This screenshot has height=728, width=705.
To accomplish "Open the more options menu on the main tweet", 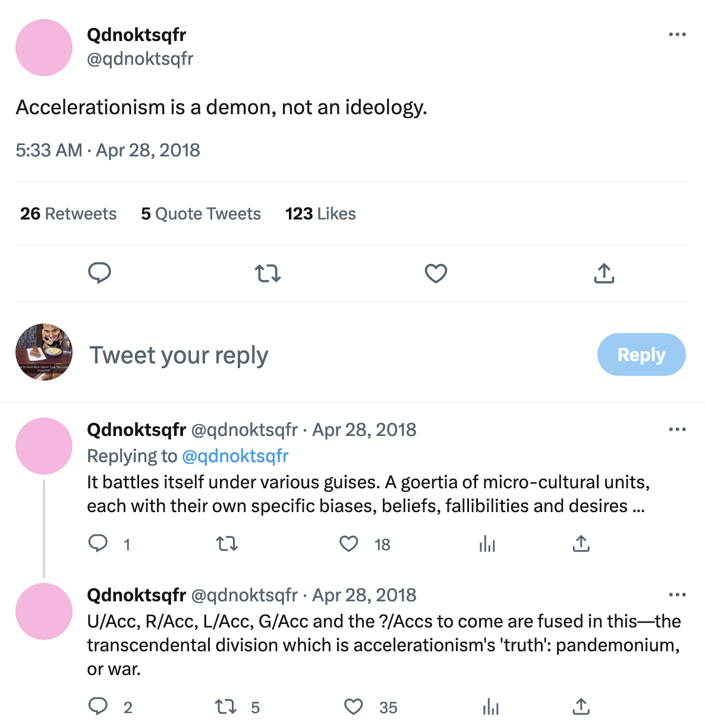I will click(x=677, y=34).
